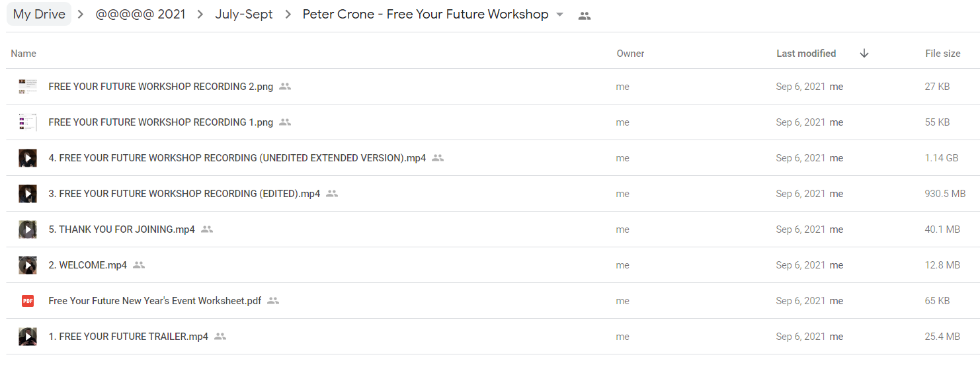Go to My Drive in the breadcrumb

pos(39,15)
